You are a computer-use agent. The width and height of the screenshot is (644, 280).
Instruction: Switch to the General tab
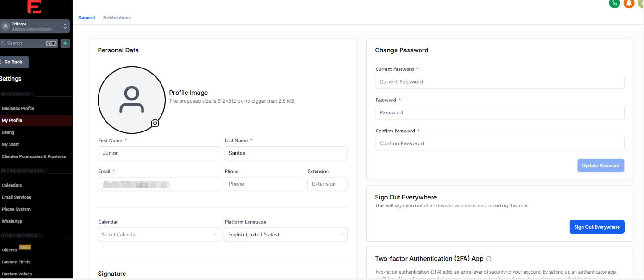(87, 18)
